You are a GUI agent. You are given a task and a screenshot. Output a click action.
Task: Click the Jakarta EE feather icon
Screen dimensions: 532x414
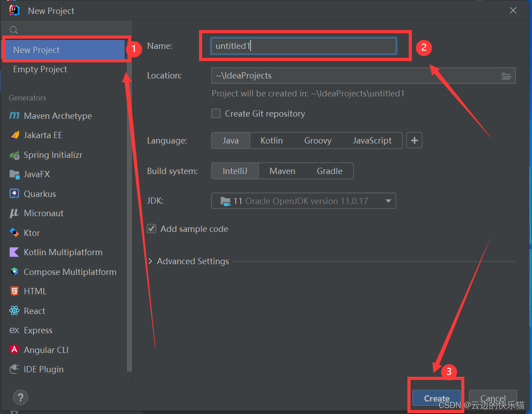[15, 135]
